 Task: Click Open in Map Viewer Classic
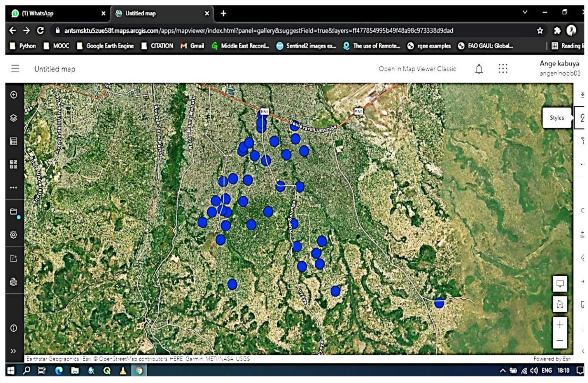click(x=417, y=69)
